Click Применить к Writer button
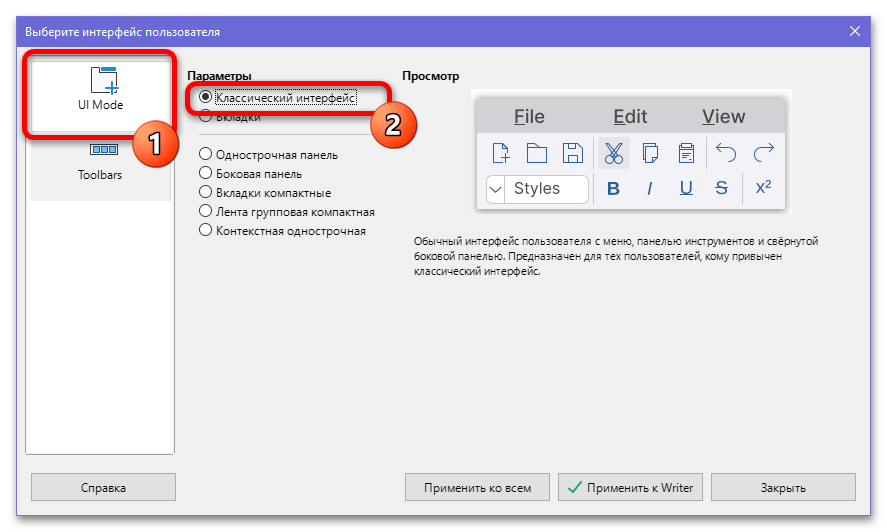Image resolution: width=887 pixels, height=532 pixels. pyautogui.click(x=630, y=487)
